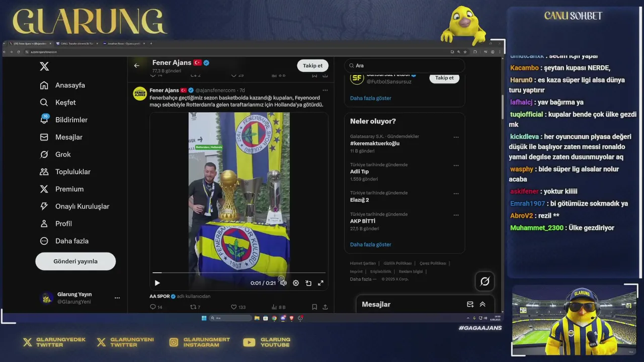Open the Hizmet Şartları footer link
The width and height of the screenshot is (644, 362).
click(363, 263)
